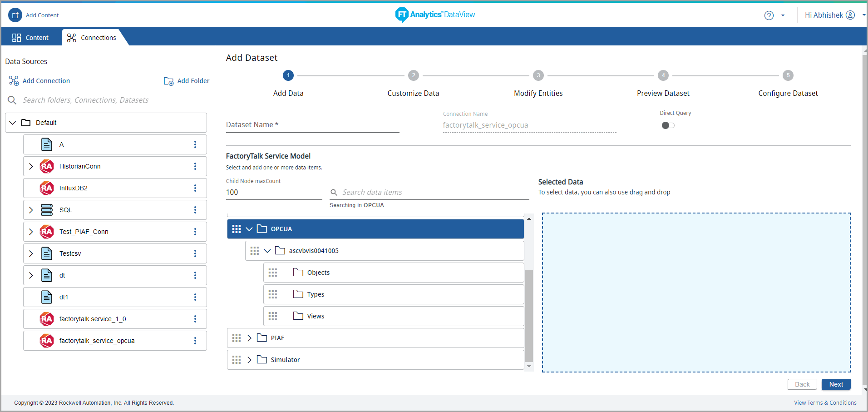Go to step 4 Preview Dataset
The image size is (868, 412).
[663, 75]
